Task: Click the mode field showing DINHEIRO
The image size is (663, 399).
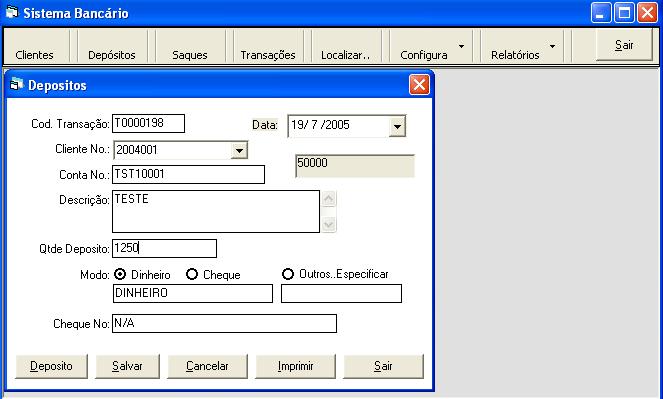Action: [193, 293]
